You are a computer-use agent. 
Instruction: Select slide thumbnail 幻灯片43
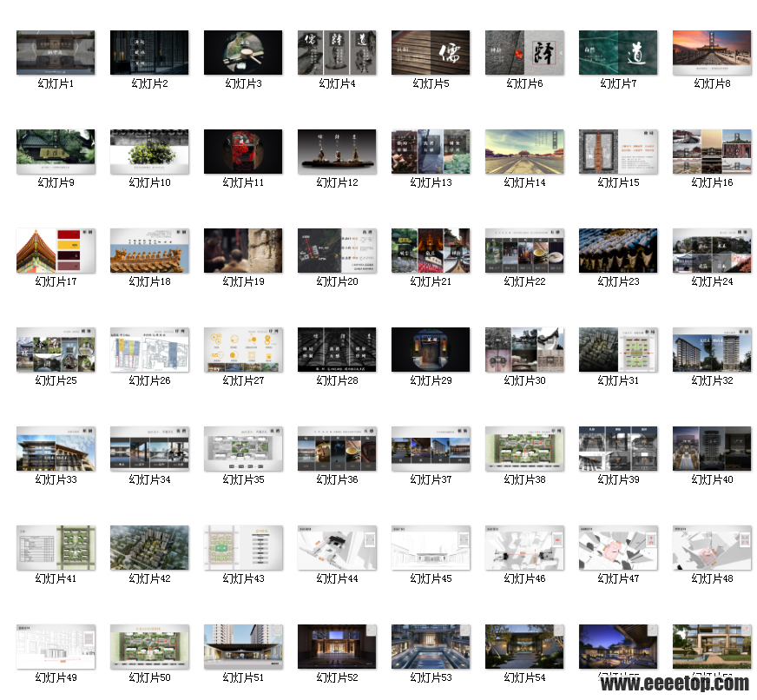[x=243, y=548]
